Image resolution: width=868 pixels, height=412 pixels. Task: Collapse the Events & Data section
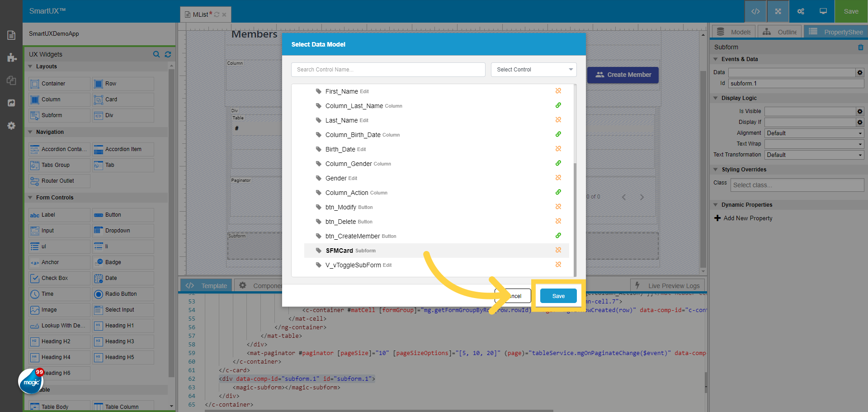(x=716, y=59)
